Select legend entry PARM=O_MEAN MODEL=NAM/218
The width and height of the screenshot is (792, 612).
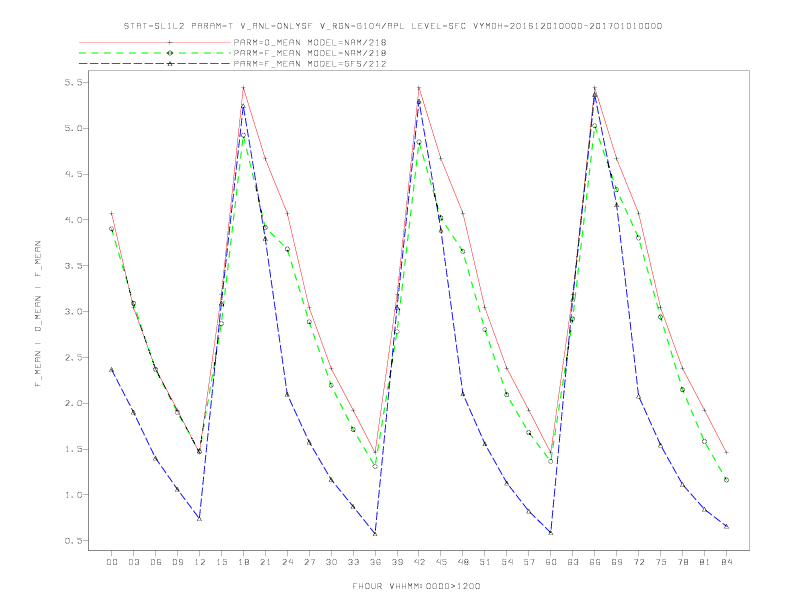coord(310,42)
